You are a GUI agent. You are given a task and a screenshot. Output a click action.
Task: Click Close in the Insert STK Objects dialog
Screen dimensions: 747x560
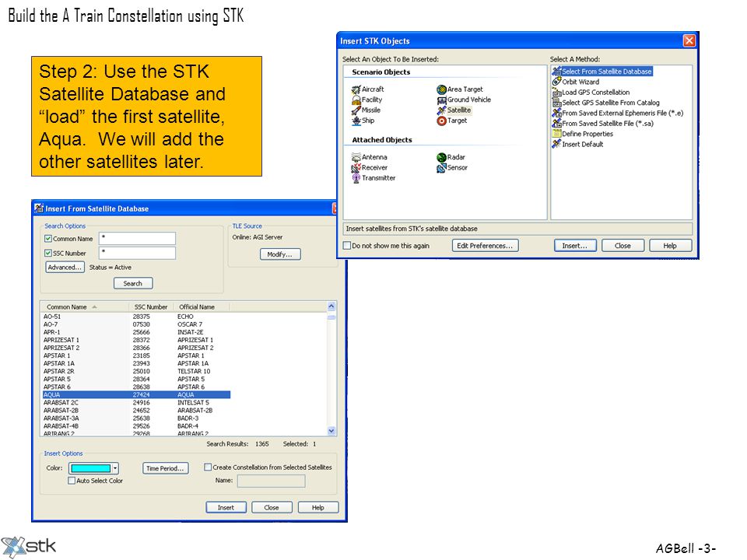[622, 246]
